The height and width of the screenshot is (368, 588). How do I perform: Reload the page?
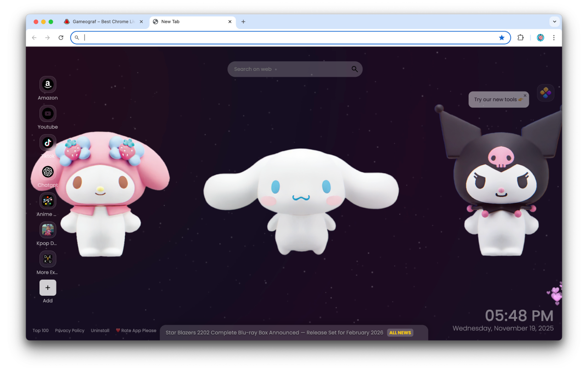point(61,38)
